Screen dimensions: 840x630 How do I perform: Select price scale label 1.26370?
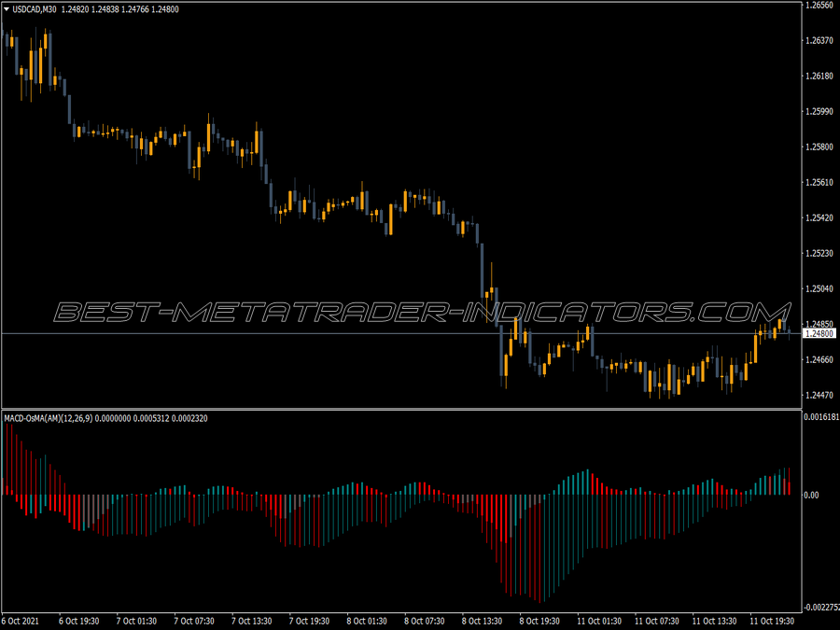point(819,41)
